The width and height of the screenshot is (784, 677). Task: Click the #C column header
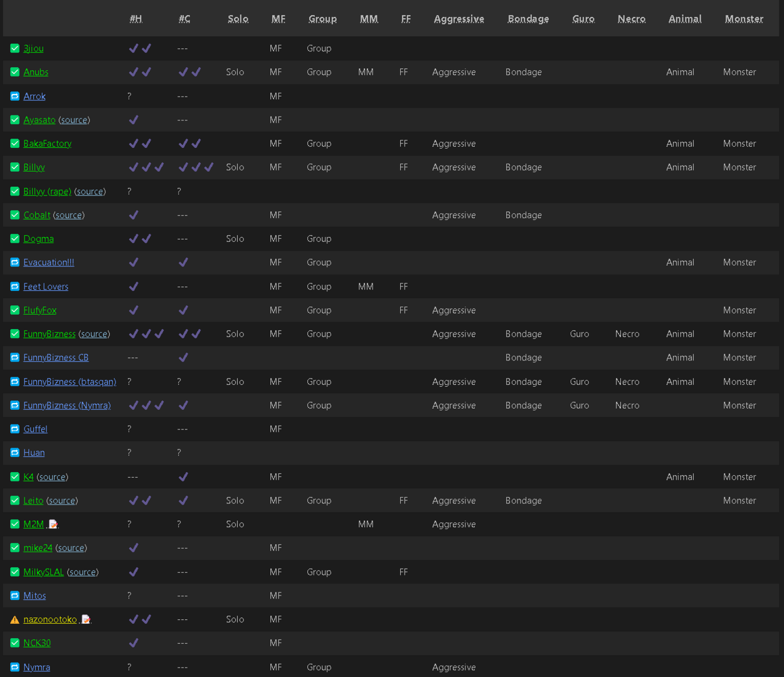(x=184, y=19)
